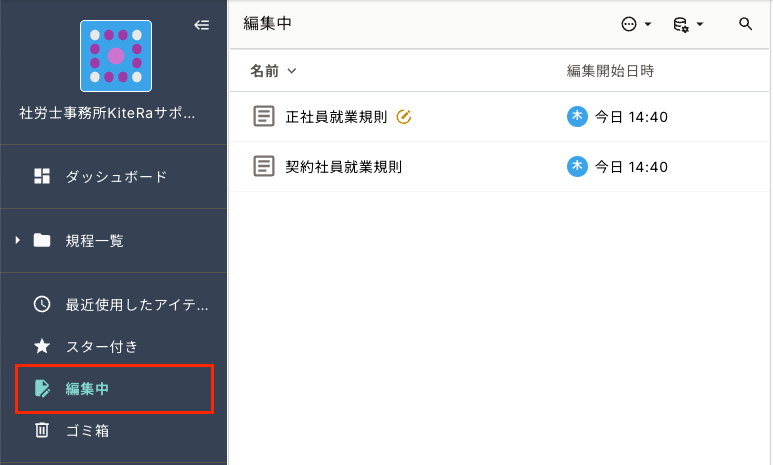Click the document icon for 契約社員就業規則
The height and width of the screenshot is (465, 773).
(264, 166)
